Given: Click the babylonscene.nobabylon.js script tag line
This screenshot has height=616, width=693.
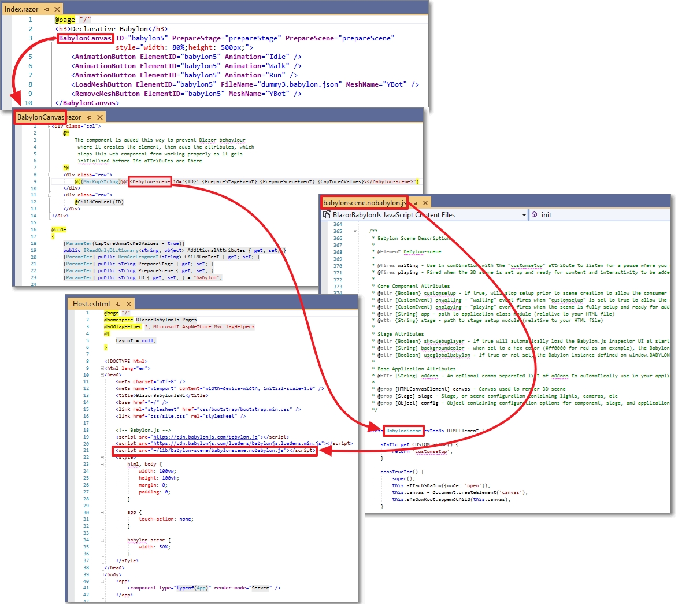Looking at the screenshot, I should [x=216, y=451].
